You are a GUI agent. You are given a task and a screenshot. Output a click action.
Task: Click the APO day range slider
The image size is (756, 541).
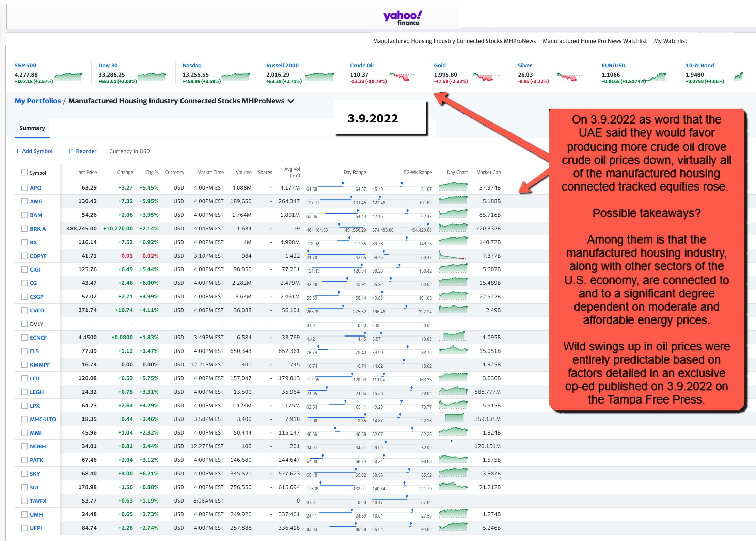(x=336, y=187)
